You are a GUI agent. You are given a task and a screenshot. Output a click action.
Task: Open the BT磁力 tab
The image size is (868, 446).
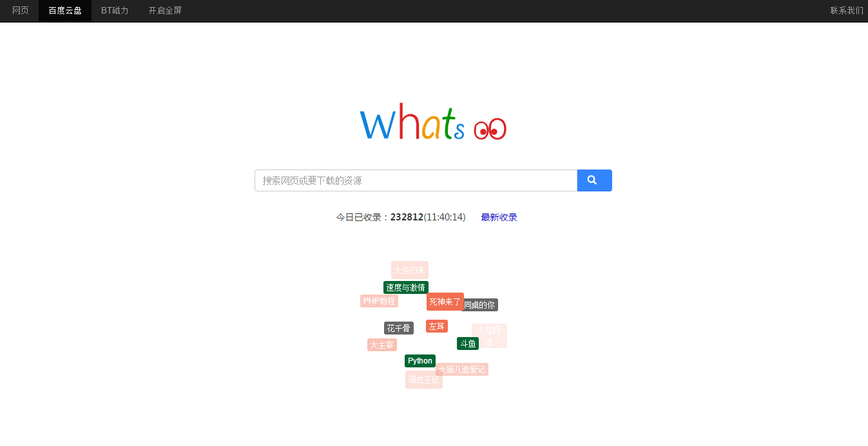click(x=115, y=10)
